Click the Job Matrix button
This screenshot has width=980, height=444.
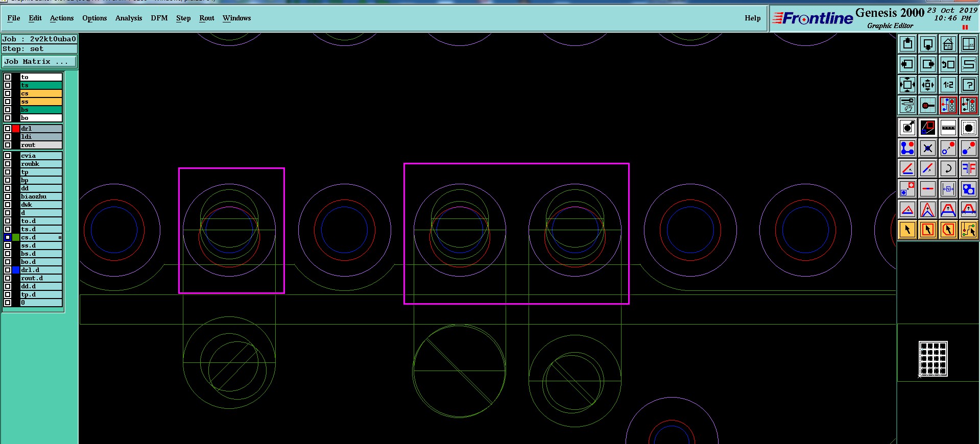[39, 61]
